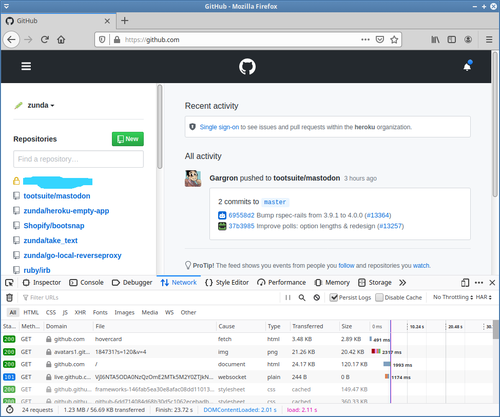The height and width of the screenshot is (417, 500).
Task: Save page to Pocket icon
Action: pos(380,40)
